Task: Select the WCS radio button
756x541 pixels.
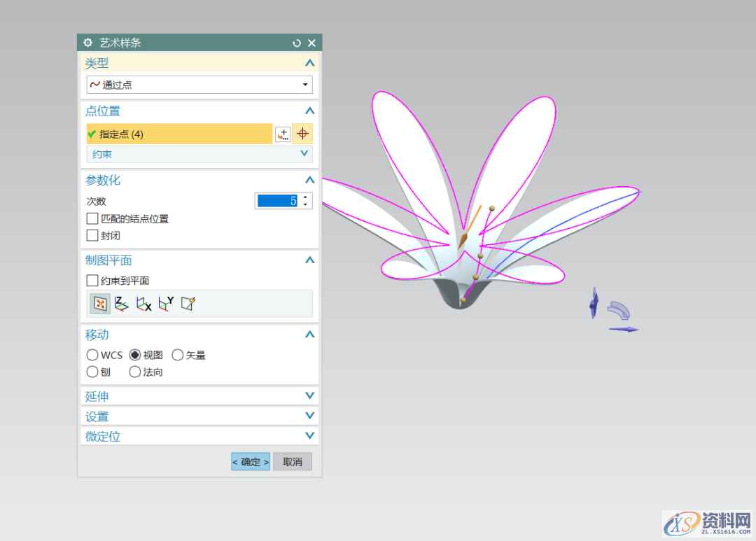Action: pos(92,355)
